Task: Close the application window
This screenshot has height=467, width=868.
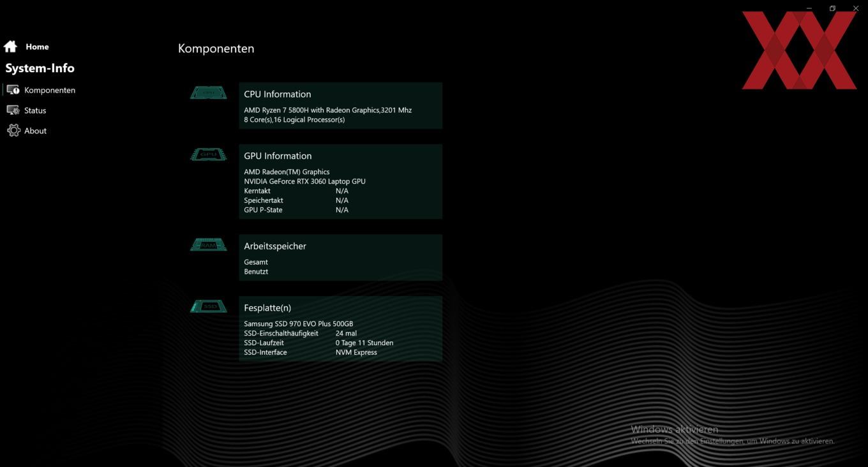Action: pyautogui.click(x=856, y=8)
